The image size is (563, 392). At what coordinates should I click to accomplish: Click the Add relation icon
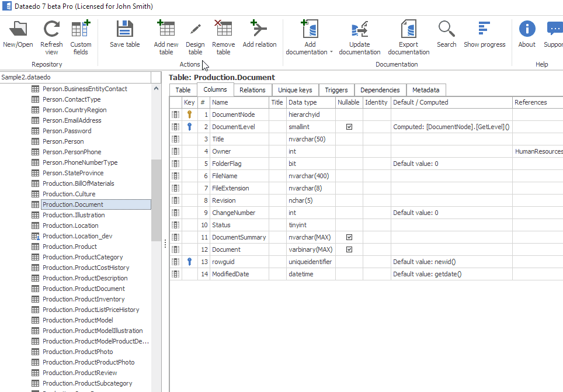click(259, 29)
